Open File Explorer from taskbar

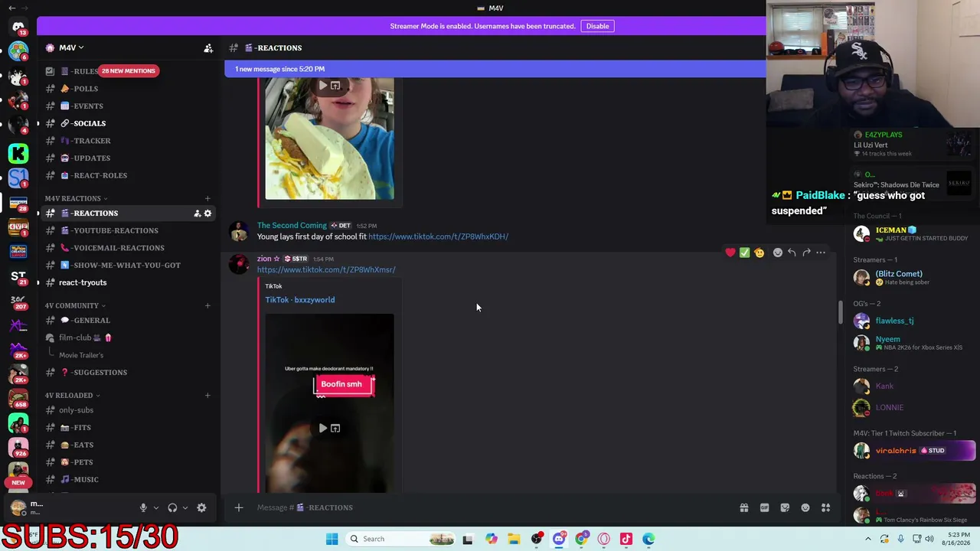click(514, 539)
